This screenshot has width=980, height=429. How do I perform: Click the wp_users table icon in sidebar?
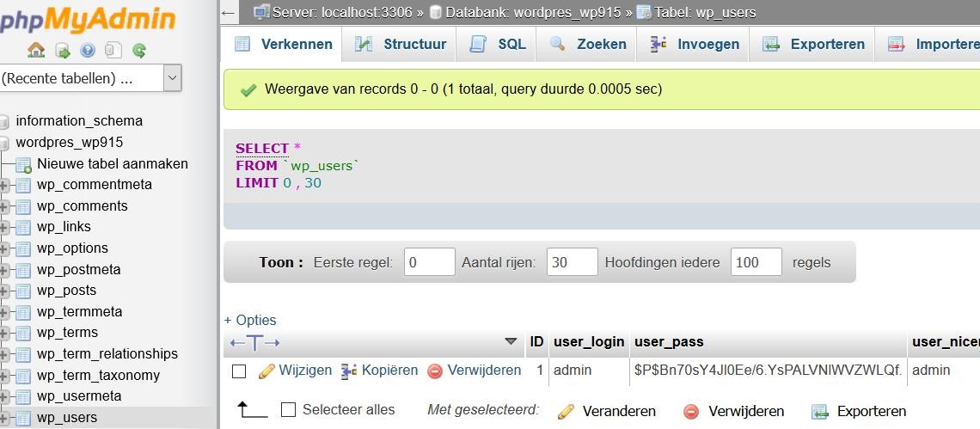[23, 418]
